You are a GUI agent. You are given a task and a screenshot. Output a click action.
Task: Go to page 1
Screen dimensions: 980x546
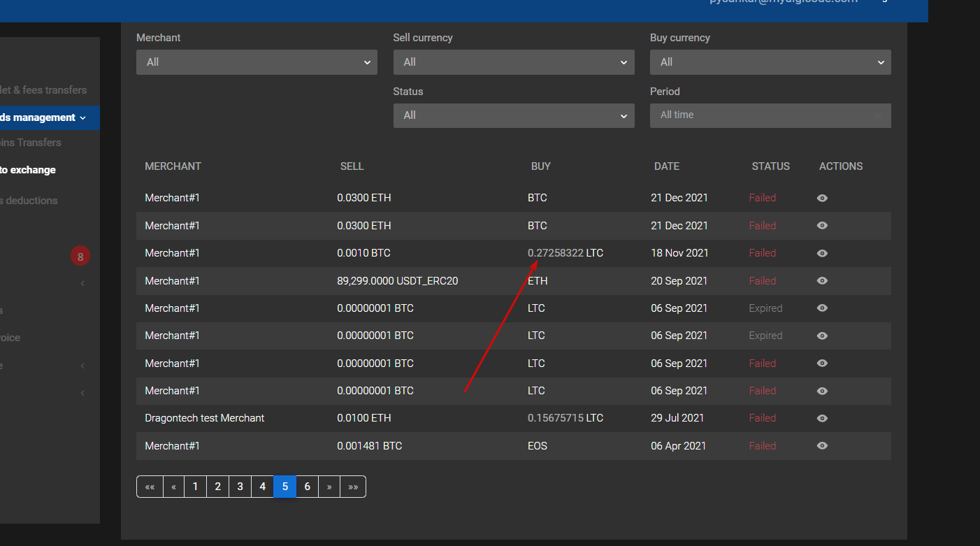(195, 487)
